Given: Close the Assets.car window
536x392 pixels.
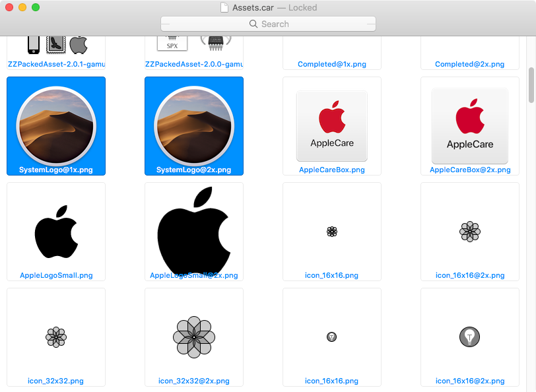Looking at the screenshot, I should (x=9, y=7).
